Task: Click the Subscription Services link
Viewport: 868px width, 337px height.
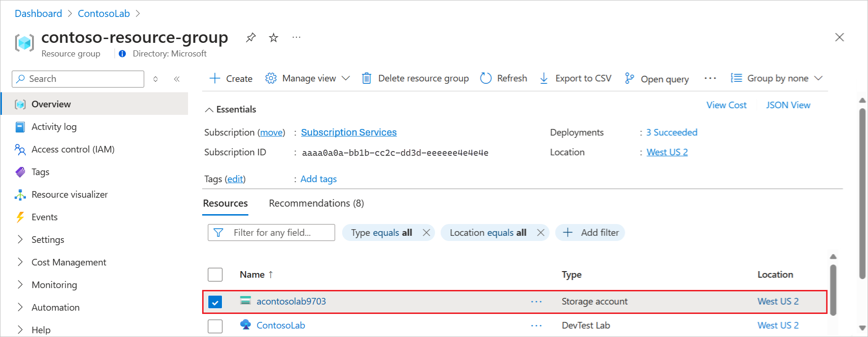Action: [349, 132]
